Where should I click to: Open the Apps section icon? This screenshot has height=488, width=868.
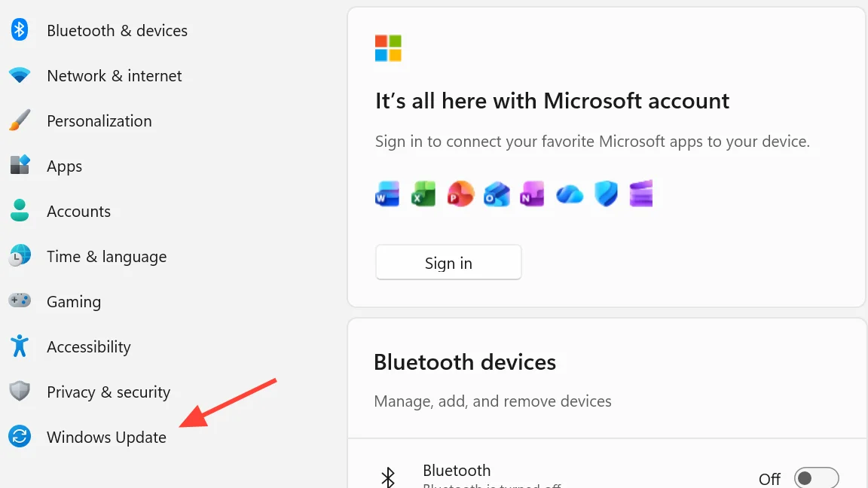(x=20, y=166)
